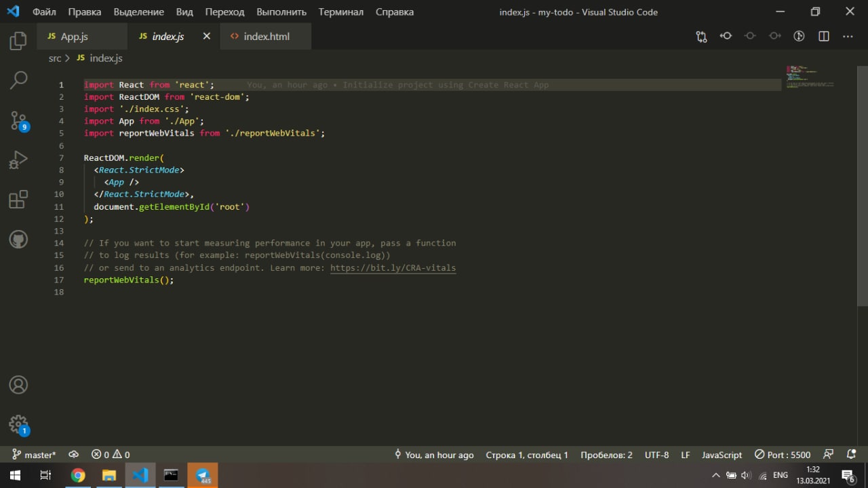Open the Переход menu
Image resolution: width=868 pixels, height=488 pixels.
pyautogui.click(x=224, y=12)
